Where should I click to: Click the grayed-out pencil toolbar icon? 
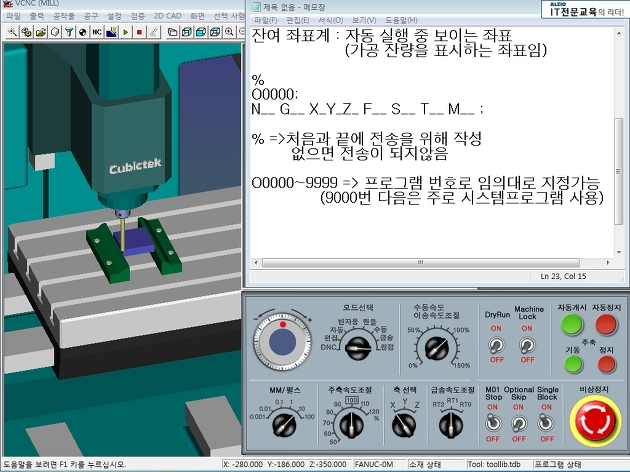point(153,32)
